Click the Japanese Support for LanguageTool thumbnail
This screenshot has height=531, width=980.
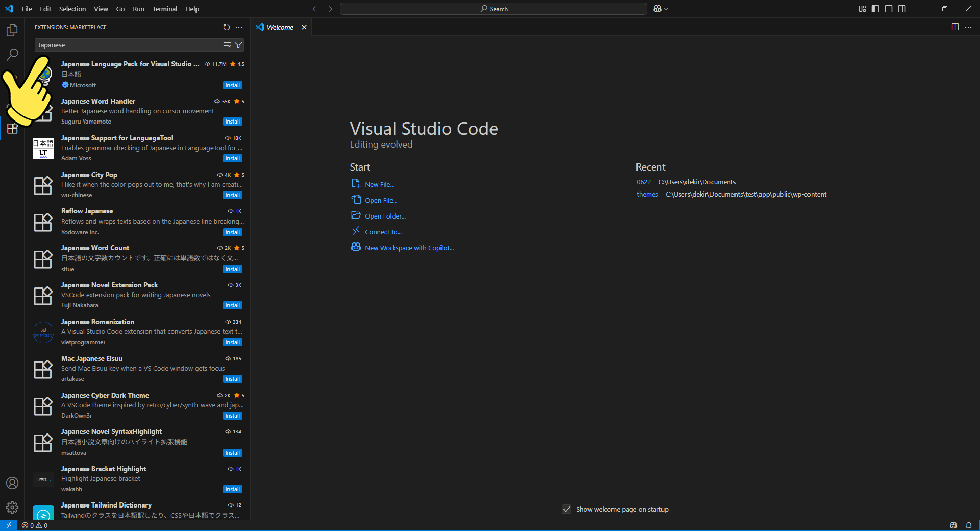point(43,149)
